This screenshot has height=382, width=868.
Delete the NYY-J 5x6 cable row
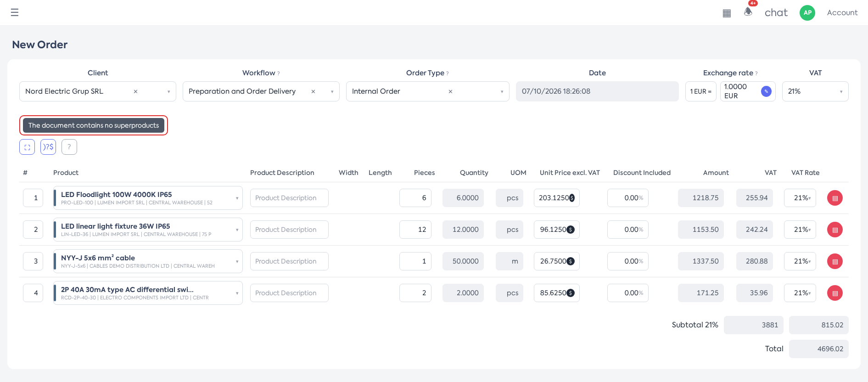(x=835, y=261)
